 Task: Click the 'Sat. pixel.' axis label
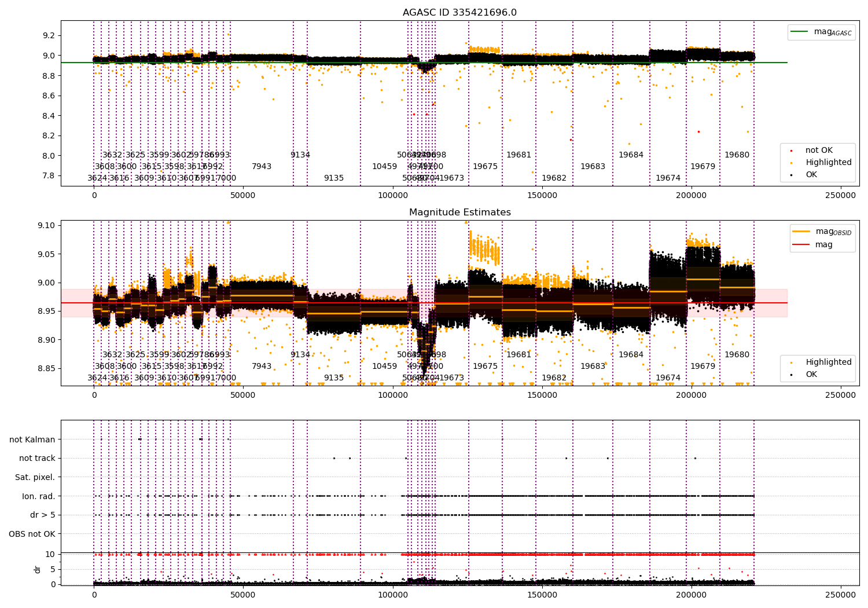[x=35, y=478]
